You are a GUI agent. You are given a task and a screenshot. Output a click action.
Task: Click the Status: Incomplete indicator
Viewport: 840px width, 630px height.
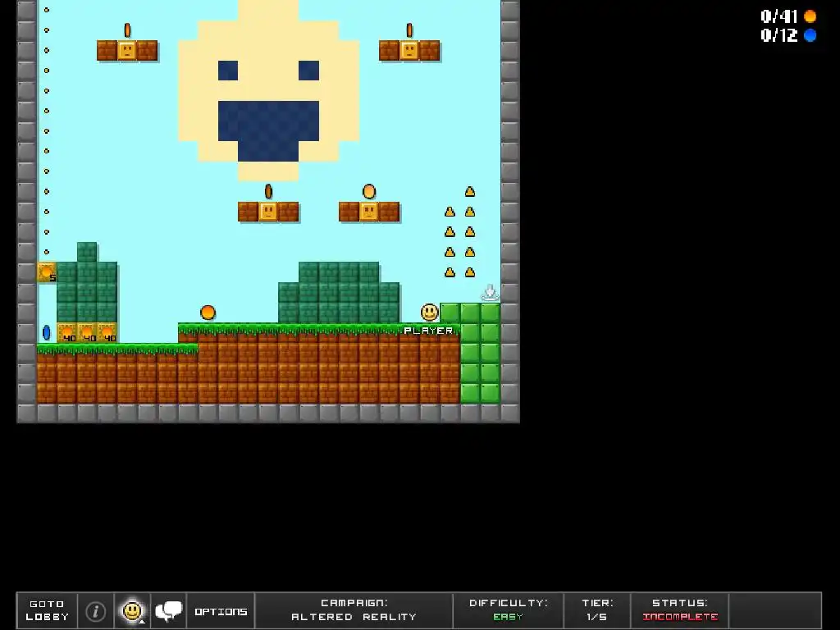coord(680,610)
